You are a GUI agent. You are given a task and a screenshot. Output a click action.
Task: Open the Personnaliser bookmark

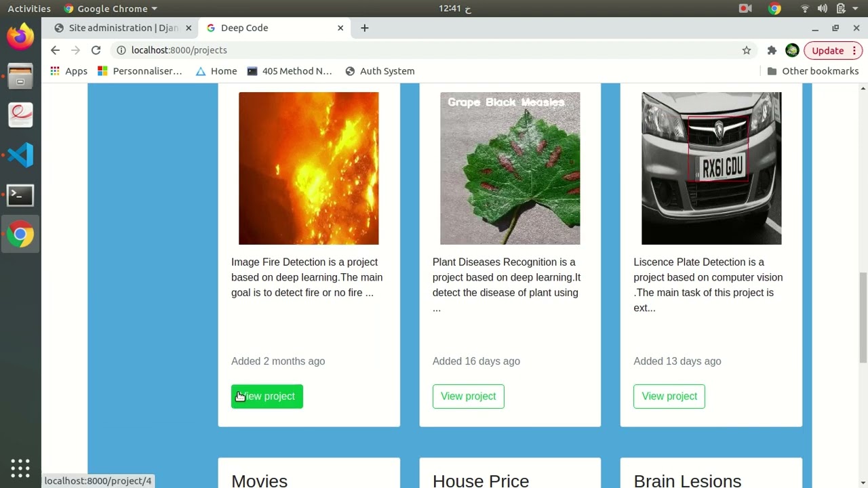point(140,71)
